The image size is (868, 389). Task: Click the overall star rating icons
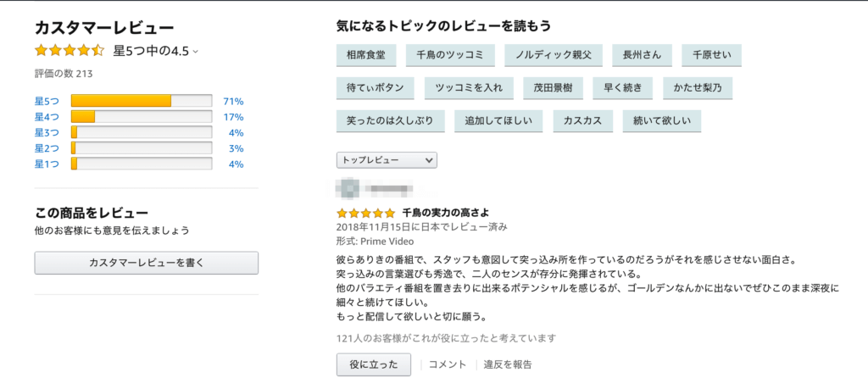coord(70,51)
